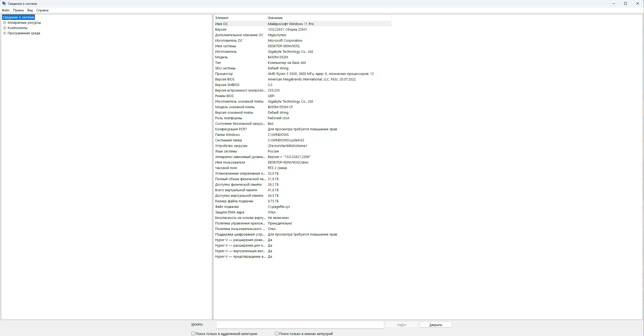Toggle Поиск только в именах категорий checkbox

click(x=277, y=334)
